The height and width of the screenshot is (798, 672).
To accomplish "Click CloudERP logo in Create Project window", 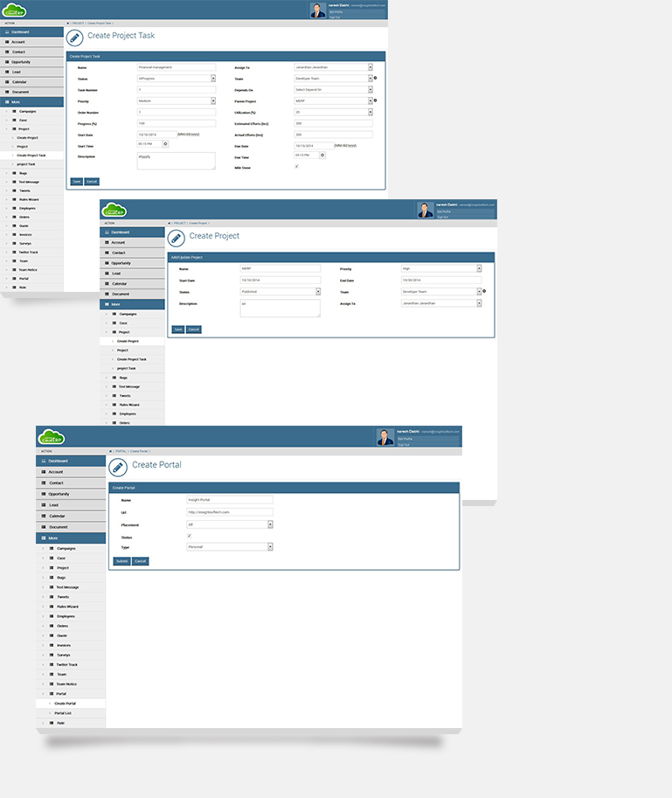I will coord(114,210).
